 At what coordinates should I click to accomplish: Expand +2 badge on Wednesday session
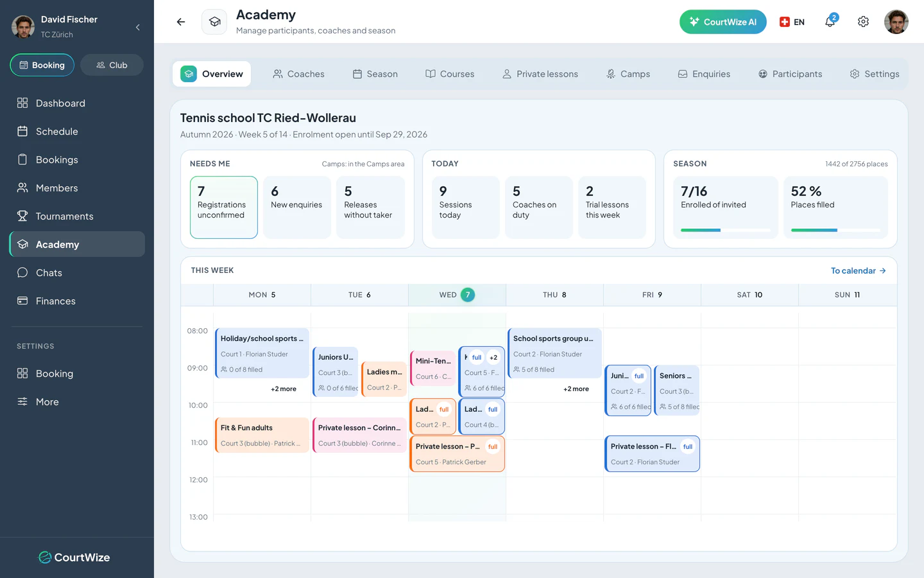pyautogui.click(x=493, y=358)
